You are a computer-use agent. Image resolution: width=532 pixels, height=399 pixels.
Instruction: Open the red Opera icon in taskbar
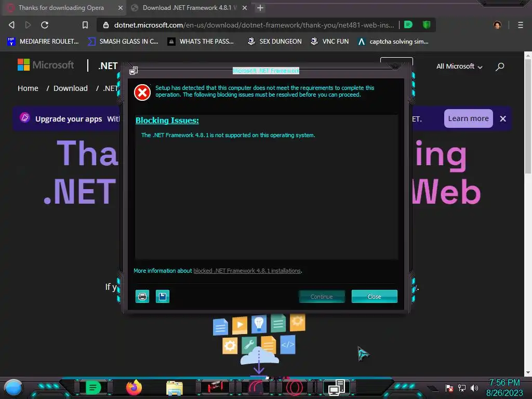[295, 388]
